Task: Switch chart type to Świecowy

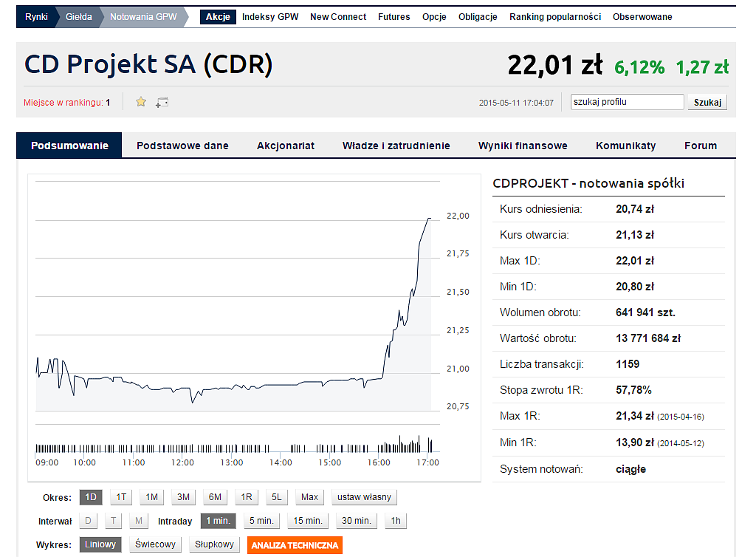Action: click(156, 544)
